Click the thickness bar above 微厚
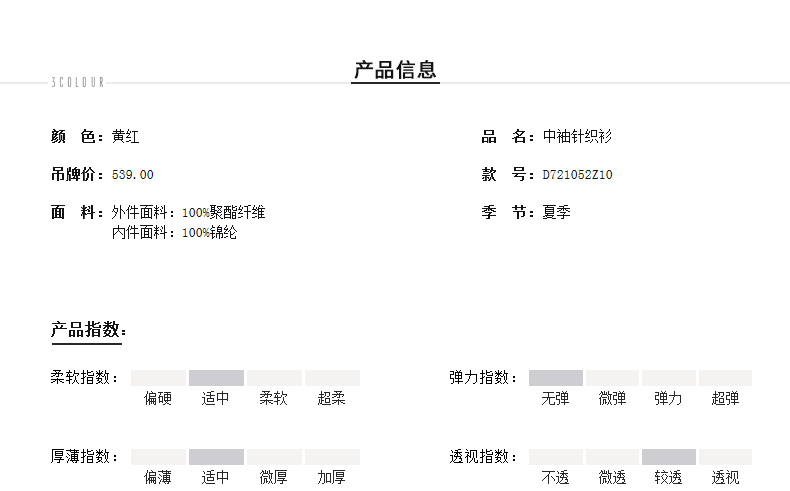 274,457
